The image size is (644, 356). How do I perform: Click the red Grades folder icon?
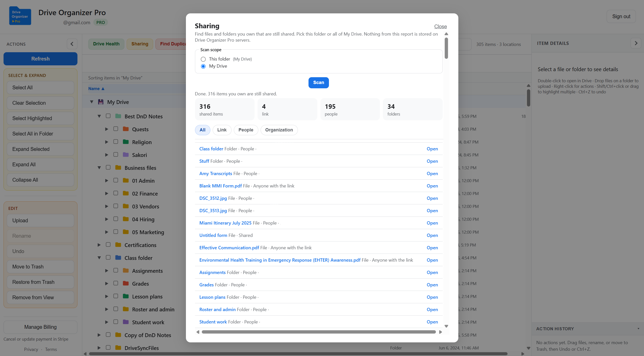[x=126, y=283]
